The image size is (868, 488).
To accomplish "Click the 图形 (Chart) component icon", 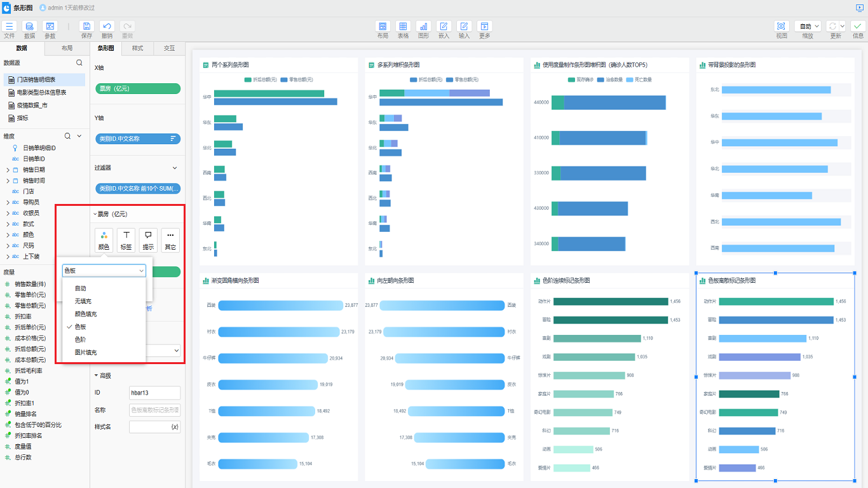I will point(423,27).
